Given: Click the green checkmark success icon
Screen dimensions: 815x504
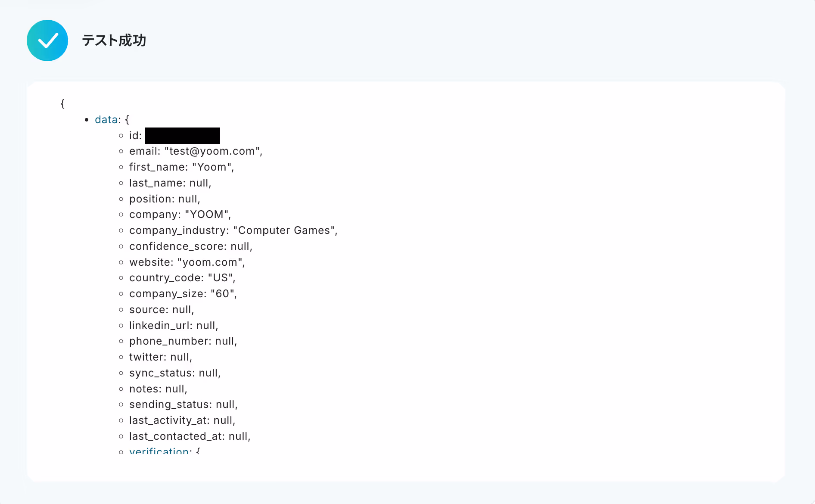Looking at the screenshot, I should (47, 40).
